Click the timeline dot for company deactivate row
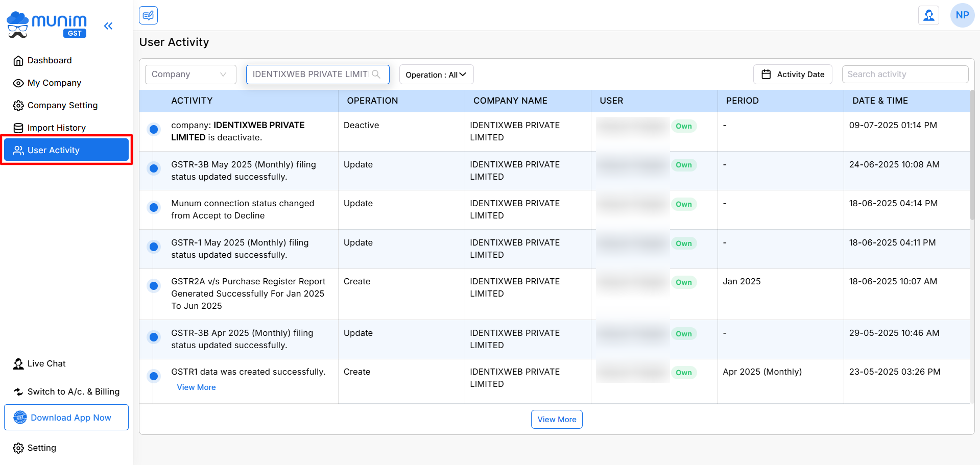The image size is (980, 465). tap(154, 129)
